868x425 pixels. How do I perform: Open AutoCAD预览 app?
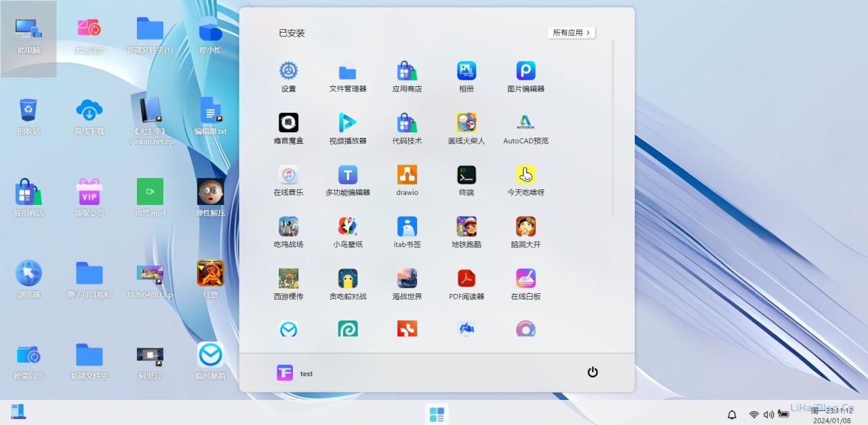[x=526, y=129]
